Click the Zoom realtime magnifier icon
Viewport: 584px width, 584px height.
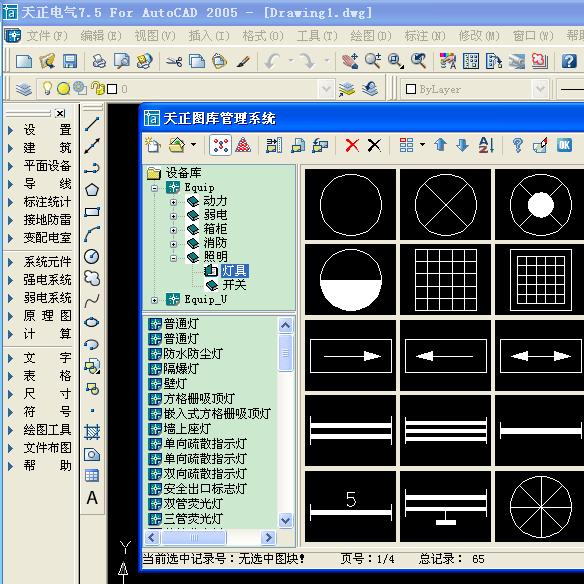[x=373, y=61]
